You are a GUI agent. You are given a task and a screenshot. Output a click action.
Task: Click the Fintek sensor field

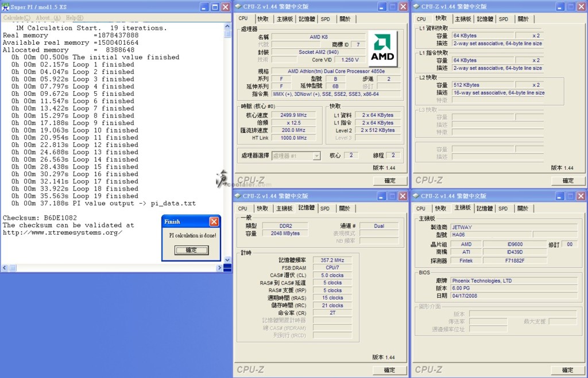[466, 261]
